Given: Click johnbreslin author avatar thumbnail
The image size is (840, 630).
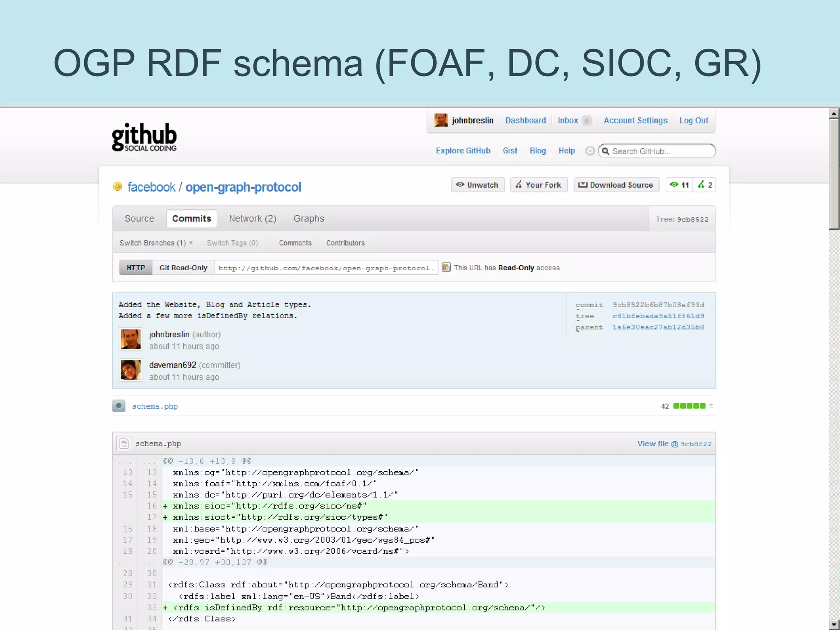Looking at the screenshot, I should (x=130, y=339).
